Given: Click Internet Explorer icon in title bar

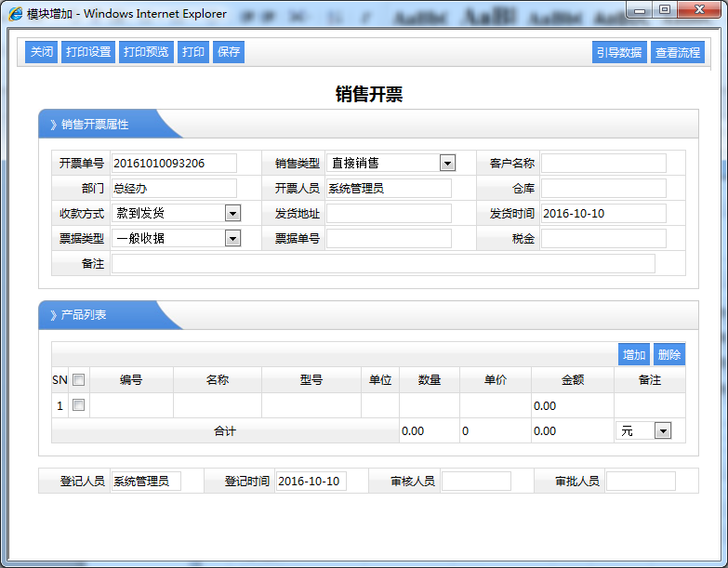Looking at the screenshot, I should point(16,14).
